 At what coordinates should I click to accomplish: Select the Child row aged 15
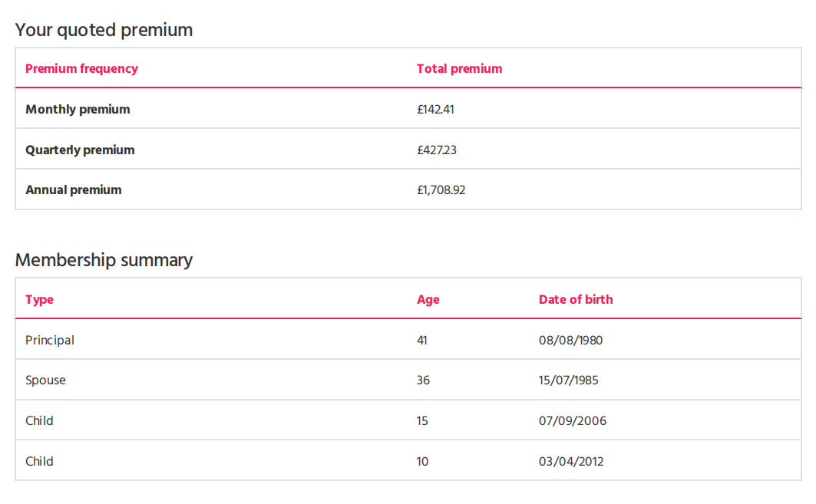pyautogui.click(x=408, y=420)
